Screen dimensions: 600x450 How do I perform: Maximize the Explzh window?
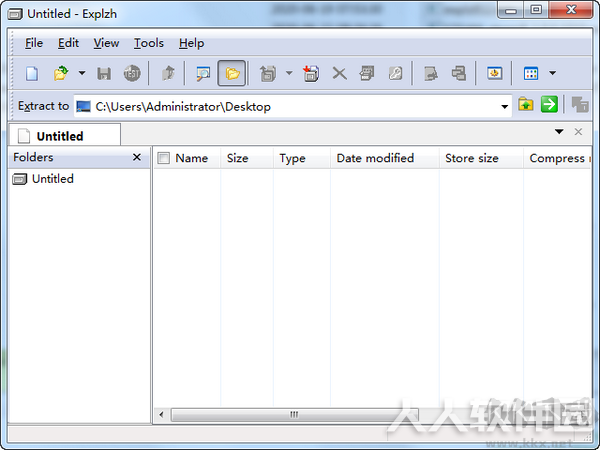point(536,10)
